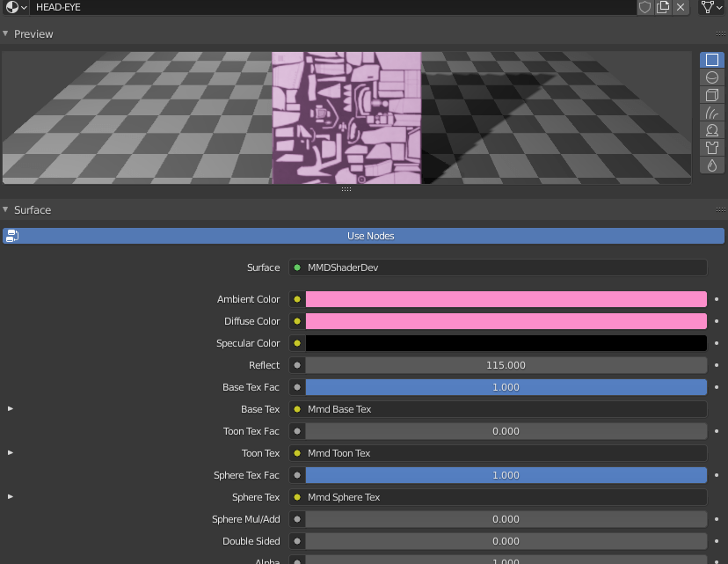The height and width of the screenshot is (564, 728).
Task: Toggle the flat plane preview shape
Action: click(x=711, y=60)
